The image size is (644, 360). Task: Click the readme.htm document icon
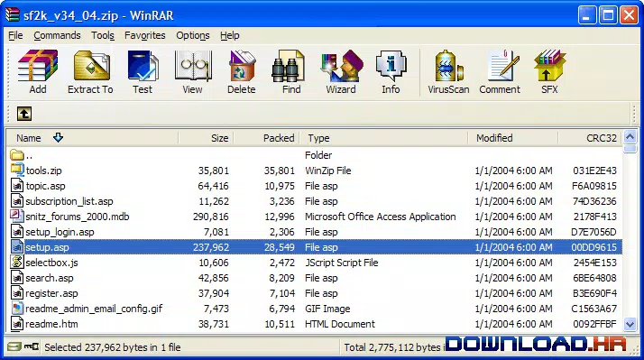tap(17, 324)
